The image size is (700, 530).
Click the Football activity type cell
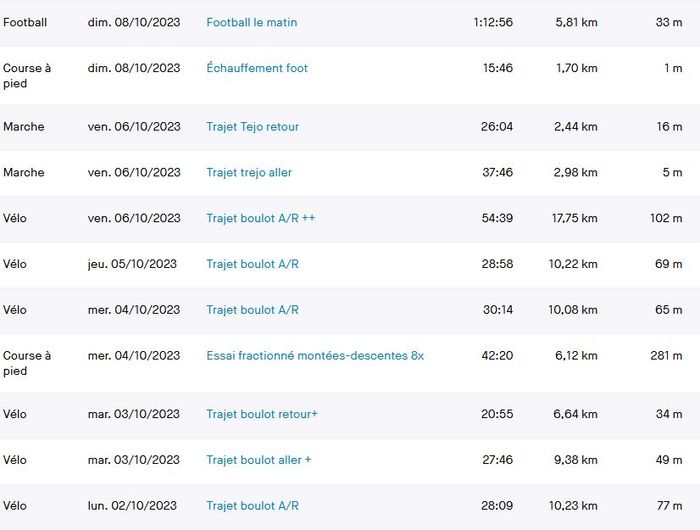[x=25, y=22]
